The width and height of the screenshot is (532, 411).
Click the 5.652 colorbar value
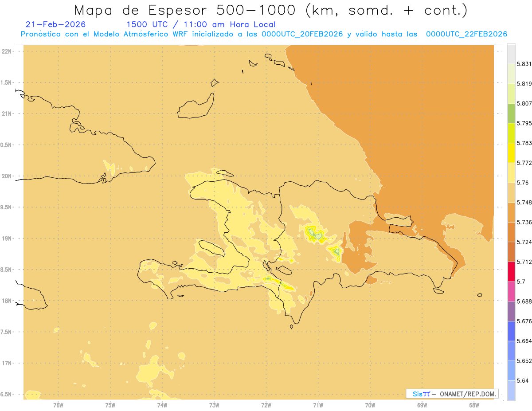524,361
